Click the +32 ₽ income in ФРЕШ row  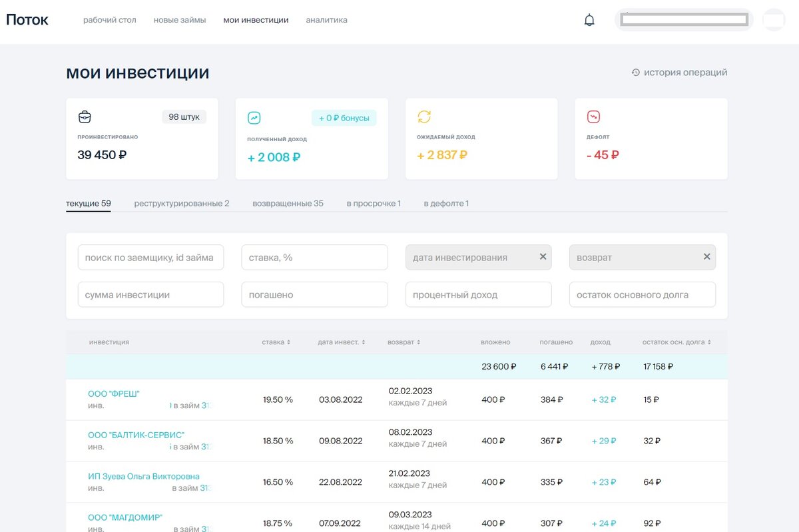604,400
